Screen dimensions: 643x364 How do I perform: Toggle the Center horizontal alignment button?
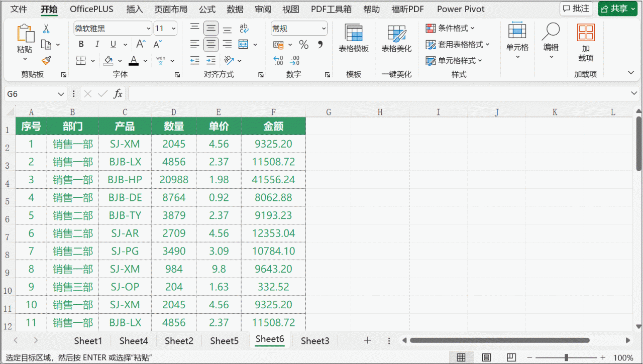[x=211, y=44]
